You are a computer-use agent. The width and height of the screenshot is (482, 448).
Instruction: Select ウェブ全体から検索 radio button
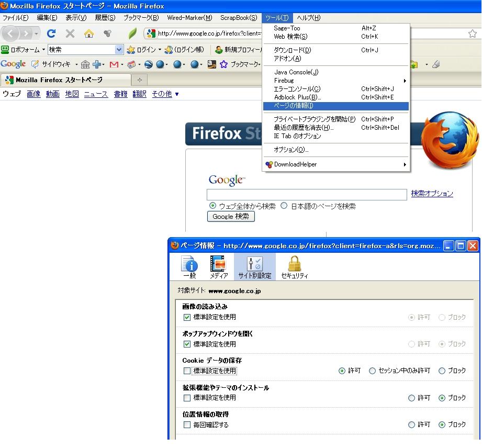(x=212, y=205)
